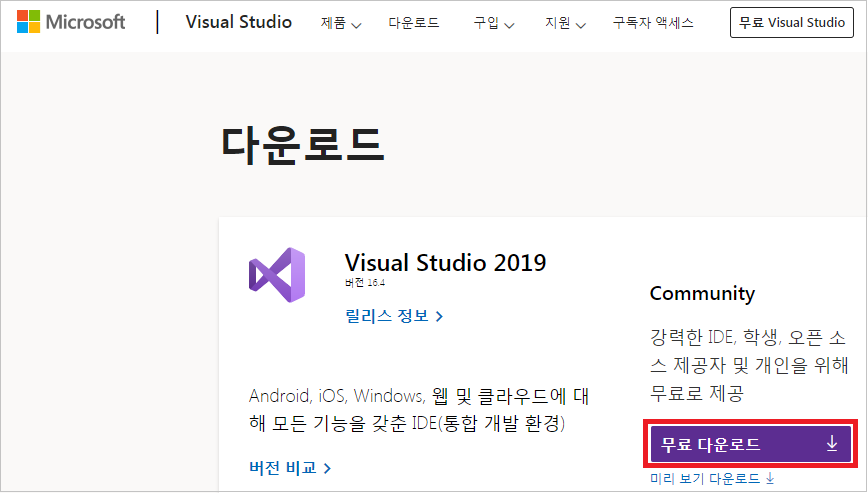868x493 pixels.
Task: Open the 릴리스 정보 link
Action: pos(394,316)
